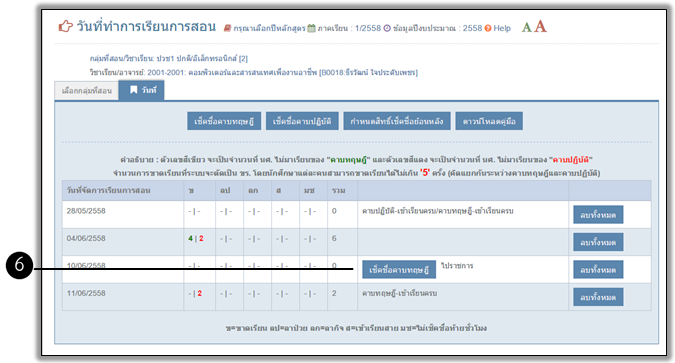Click the ดาวน์โหลดคู่มือ button
The image size is (675, 363).
pos(489,121)
